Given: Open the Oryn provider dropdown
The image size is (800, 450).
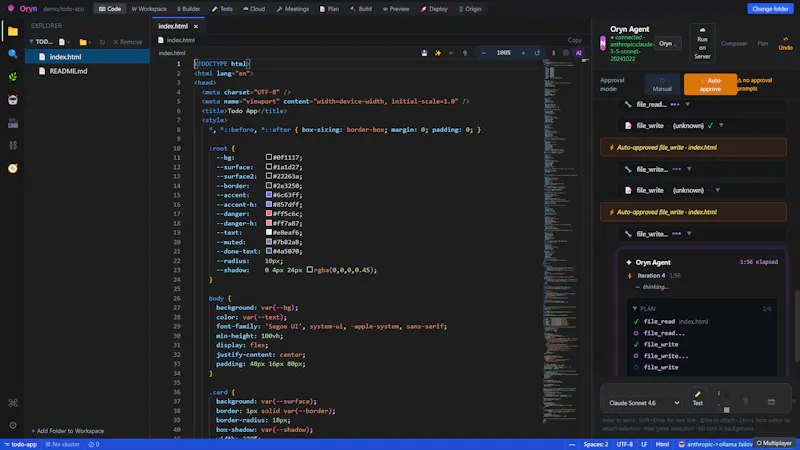Looking at the screenshot, I should 668,44.
